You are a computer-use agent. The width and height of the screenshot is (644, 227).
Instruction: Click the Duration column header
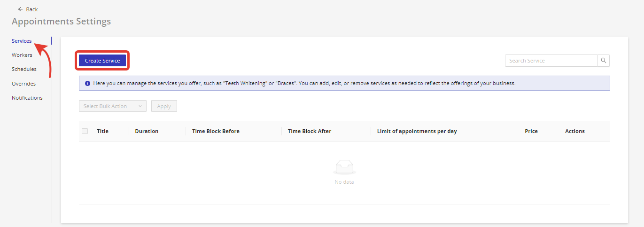tap(147, 131)
